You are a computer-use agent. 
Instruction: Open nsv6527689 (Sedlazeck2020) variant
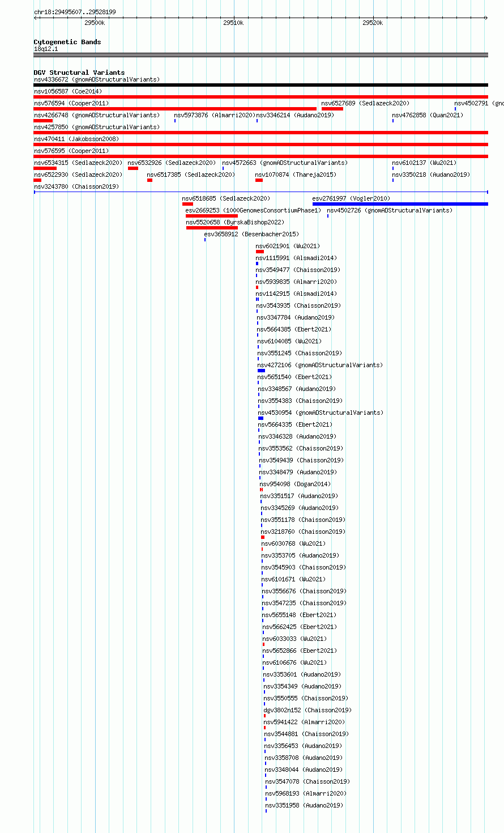pos(365,103)
